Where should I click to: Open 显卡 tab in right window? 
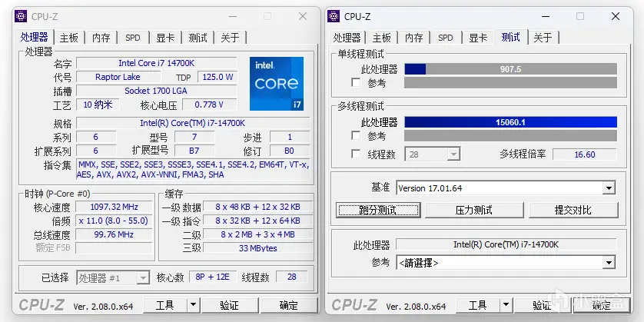coord(478,38)
